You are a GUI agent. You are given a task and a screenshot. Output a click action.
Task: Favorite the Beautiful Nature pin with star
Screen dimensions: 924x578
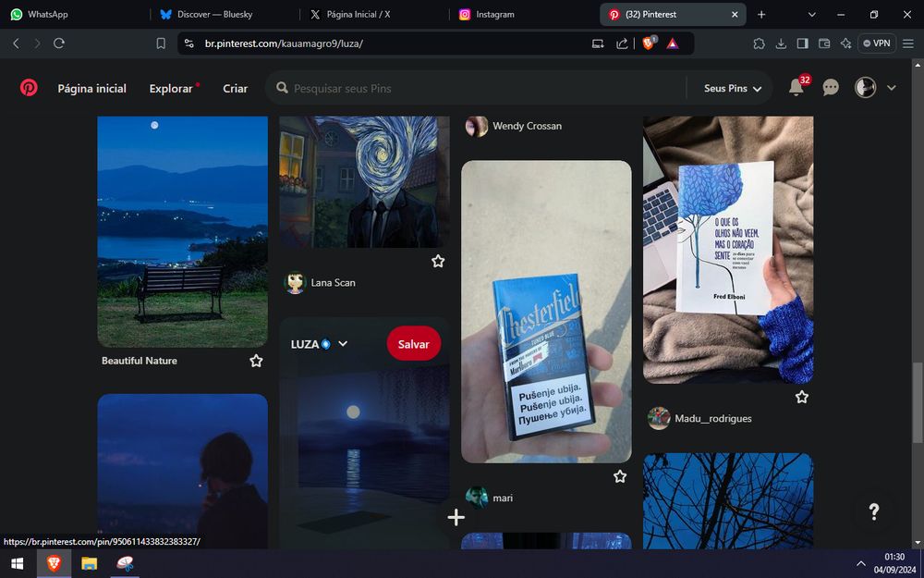(256, 361)
